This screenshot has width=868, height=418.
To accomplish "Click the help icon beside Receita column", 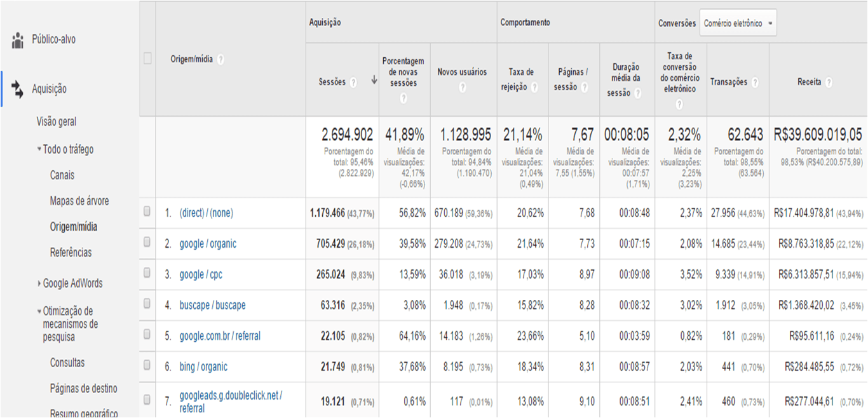I will click(x=829, y=81).
